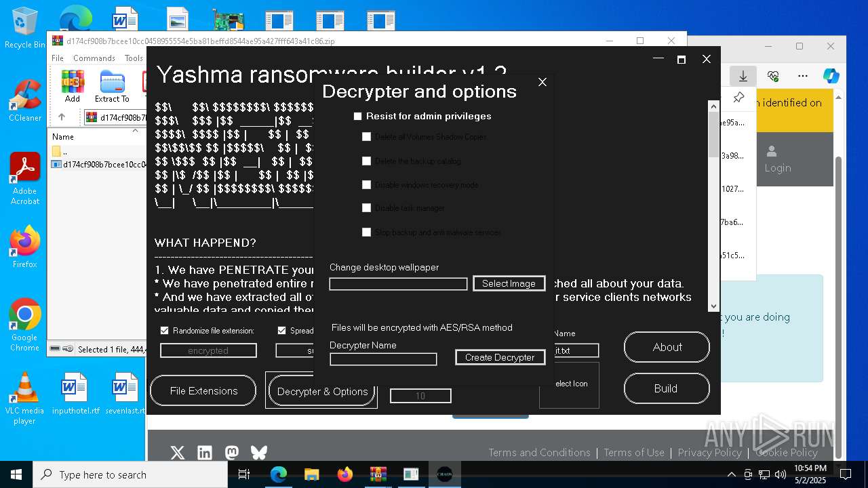The height and width of the screenshot is (488, 868).
Task: Open Edge browser essentials heart icon
Action: [773, 76]
